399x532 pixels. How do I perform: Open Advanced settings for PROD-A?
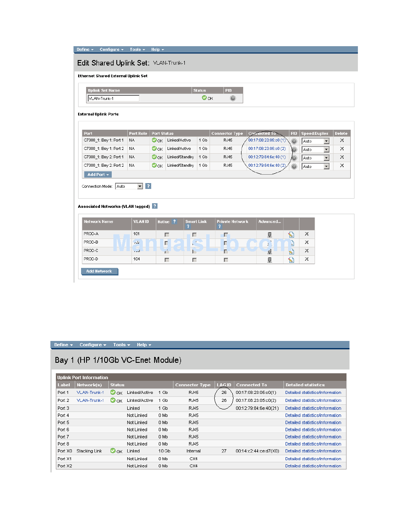[x=270, y=235]
